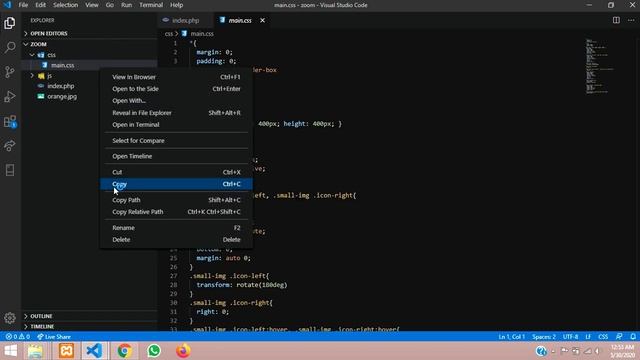
Task: Open the Go menu
Action: pyautogui.click(x=109, y=5)
